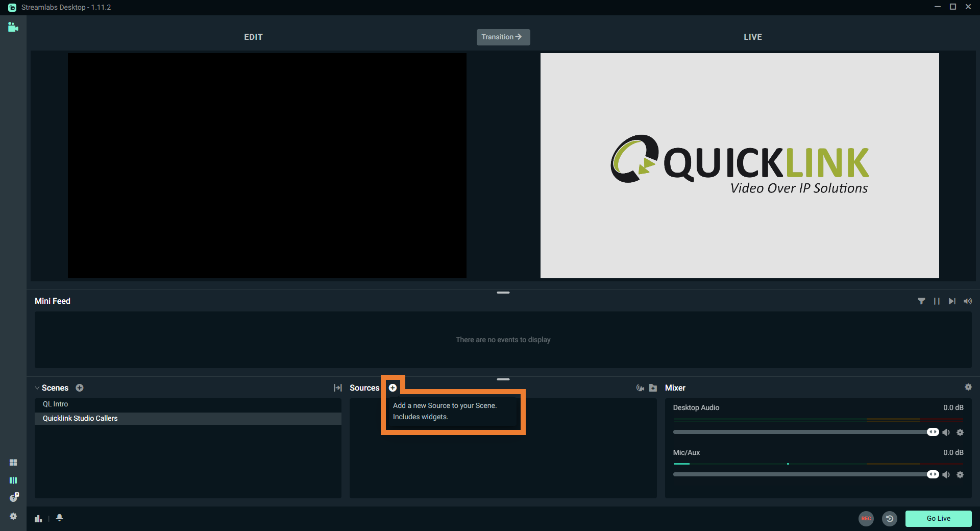980x531 pixels.
Task: Click the Desktop Audio 0.0 dB value
Action: pos(953,407)
